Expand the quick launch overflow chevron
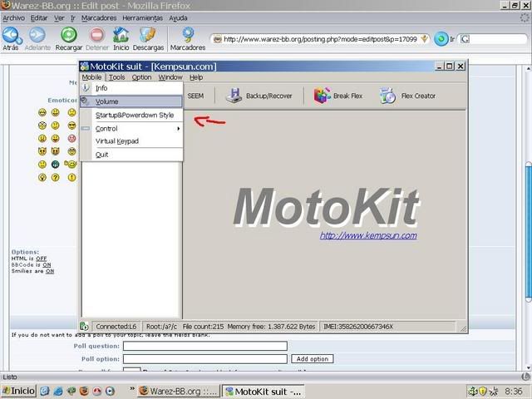The width and height of the screenshot is (532, 399). (x=132, y=389)
